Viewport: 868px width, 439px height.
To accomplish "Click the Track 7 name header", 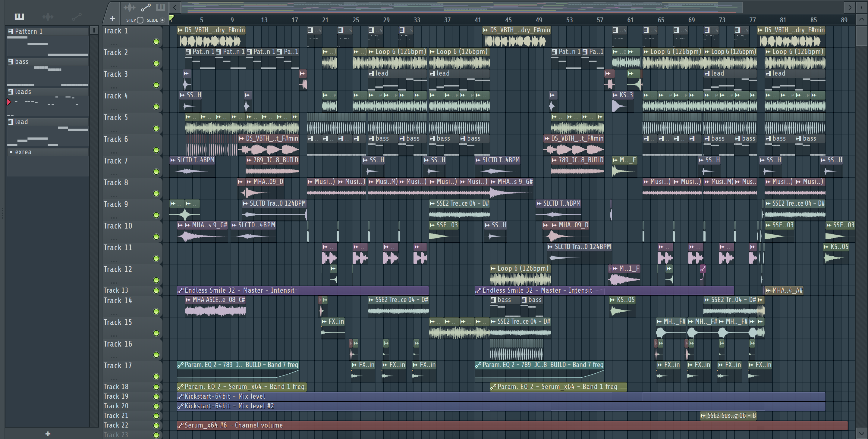I will (x=115, y=161).
